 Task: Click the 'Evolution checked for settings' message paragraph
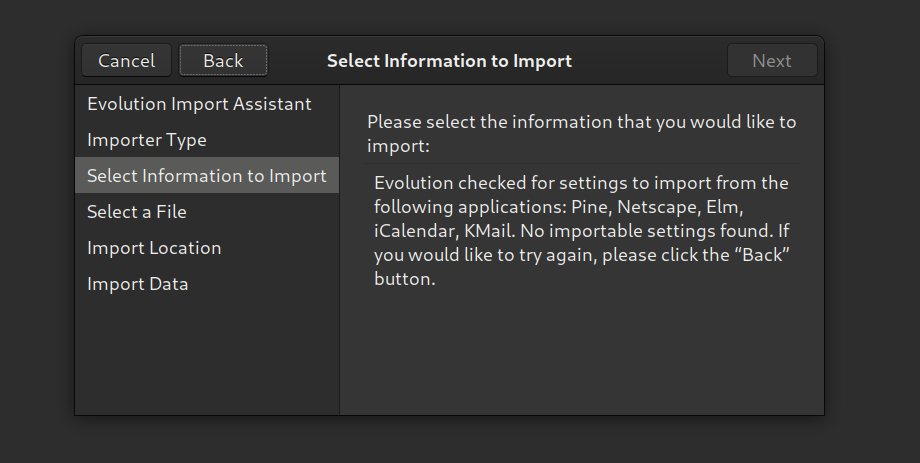coord(582,231)
